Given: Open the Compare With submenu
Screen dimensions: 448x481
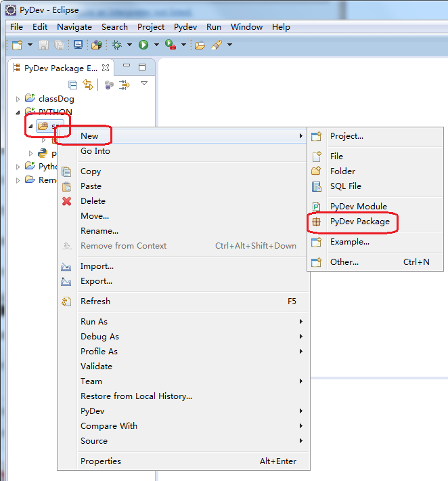Looking at the screenshot, I should point(183,425).
